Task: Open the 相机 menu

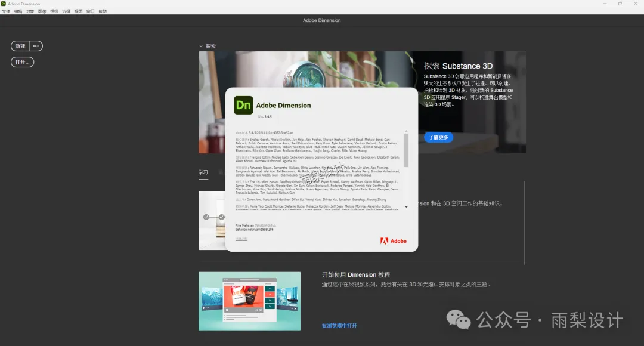Action: click(x=54, y=11)
